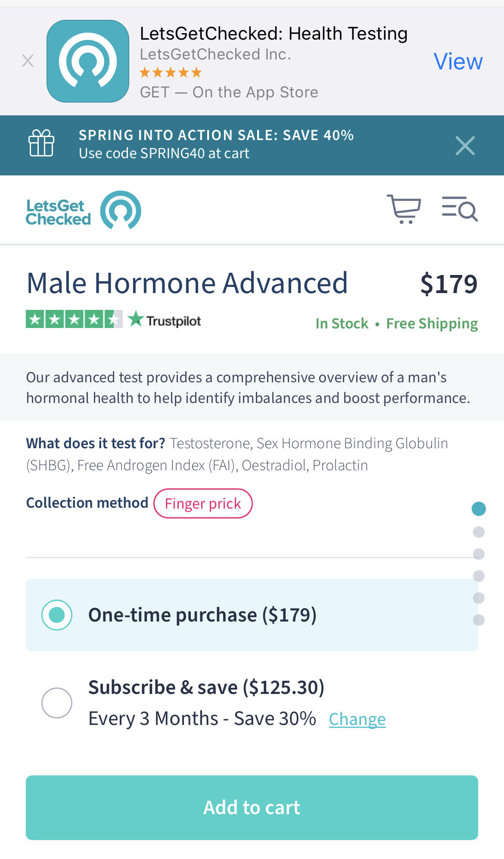Select the Finger prick collection method
The image size is (504, 859).
203,503
